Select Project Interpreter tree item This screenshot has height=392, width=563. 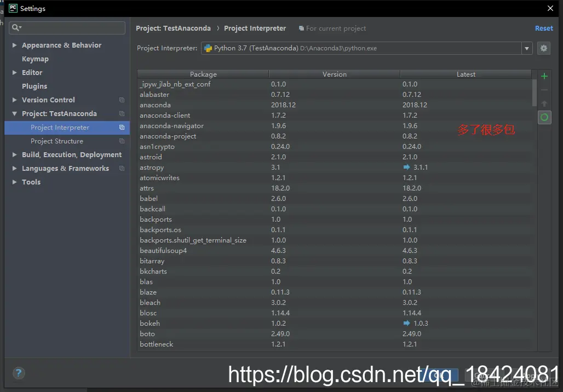click(x=67, y=128)
